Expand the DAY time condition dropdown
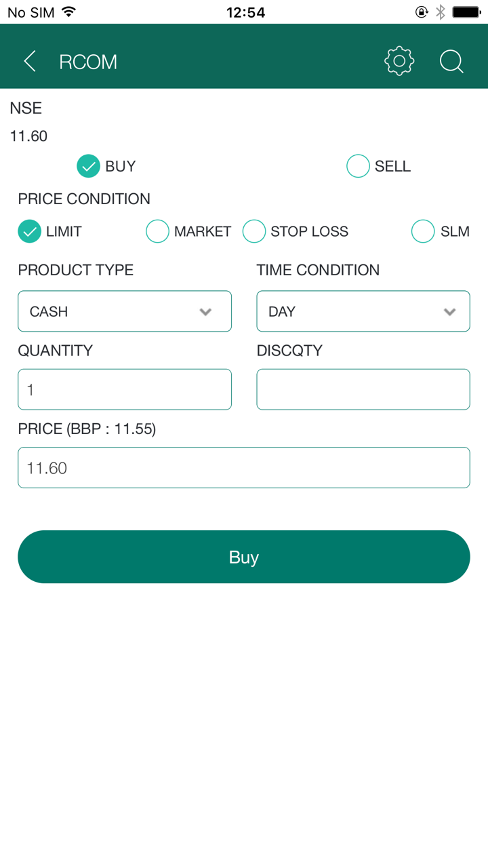 (363, 311)
